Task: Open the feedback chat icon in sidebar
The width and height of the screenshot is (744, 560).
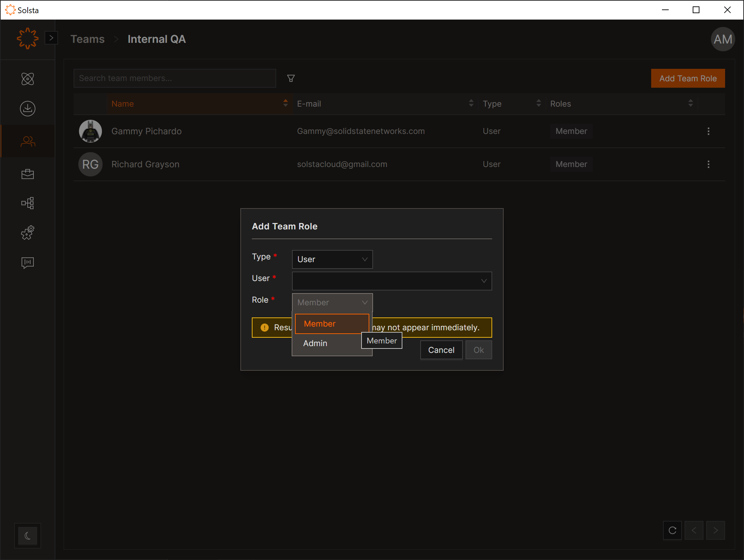Action: pyautogui.click(x=28, y=262)
